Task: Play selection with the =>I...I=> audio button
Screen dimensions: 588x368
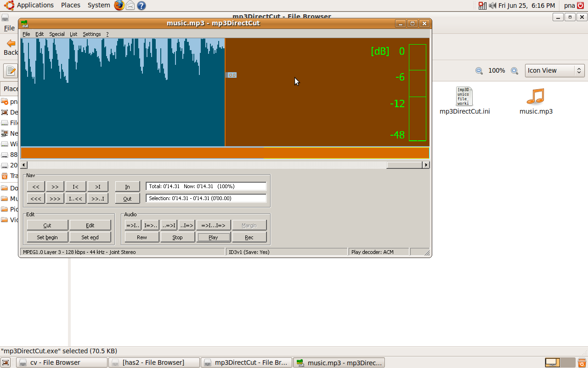Action: pyautogui.click(x=214, y=225)
